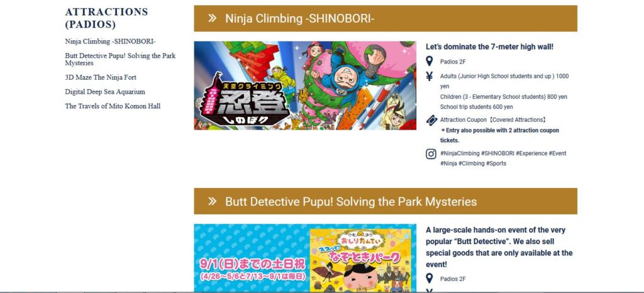Click the Butt Detective Pupu gold header bar

[x=386, y=201]
